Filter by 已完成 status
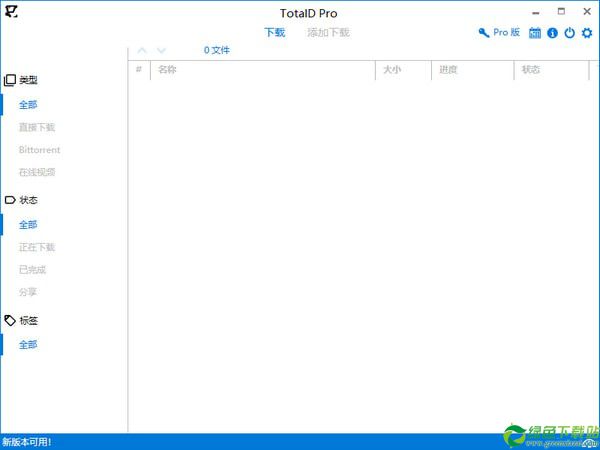This screenshot has height=450, width=600. (32, 269)
